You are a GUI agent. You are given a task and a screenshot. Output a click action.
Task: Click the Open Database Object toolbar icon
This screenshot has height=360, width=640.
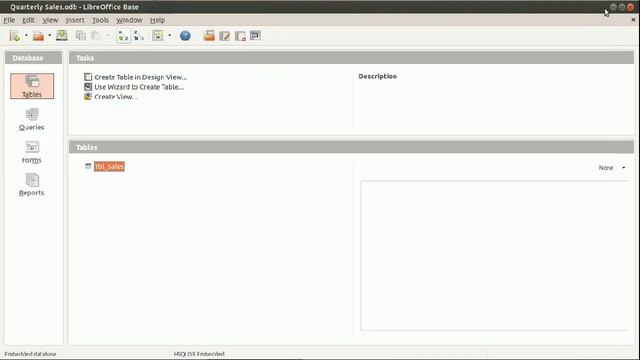(209, 36)
